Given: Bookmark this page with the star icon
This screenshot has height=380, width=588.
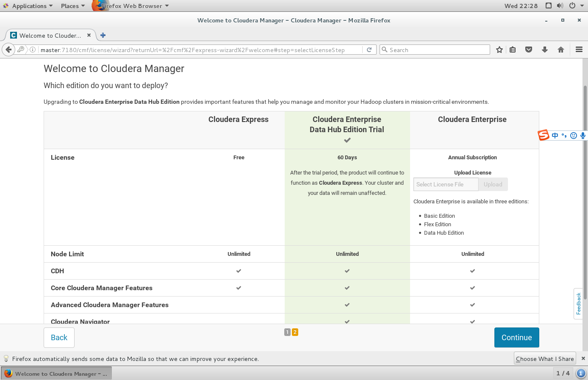Looking at the screenshot, I should pyautogui.click(x=499, y=50).
